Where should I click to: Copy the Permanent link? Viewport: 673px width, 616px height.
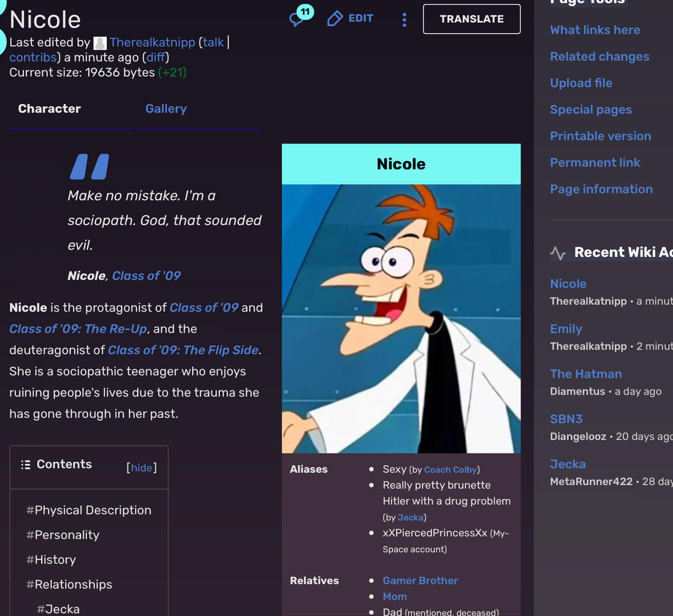pos(595,162)
